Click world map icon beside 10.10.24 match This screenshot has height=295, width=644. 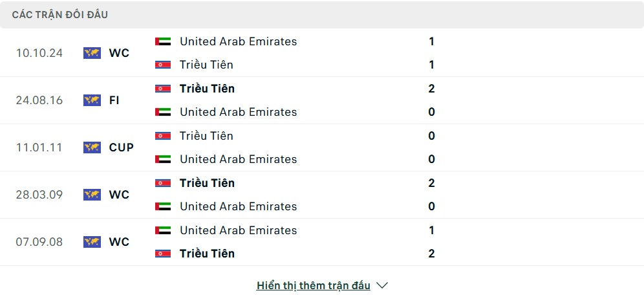coord(92,53)
